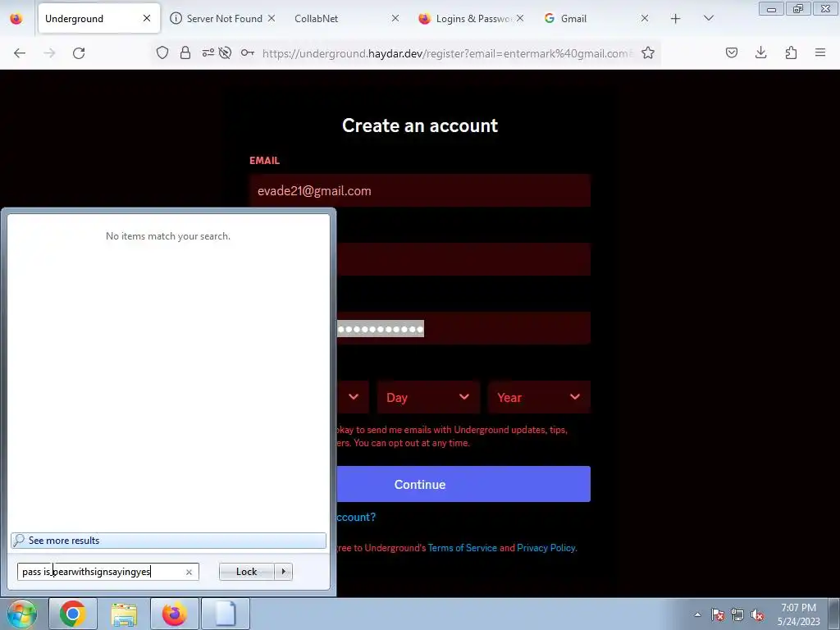840x630 pixels.
Task: Open Google Chrome from taskbar
Action: [x=73, y=614]
